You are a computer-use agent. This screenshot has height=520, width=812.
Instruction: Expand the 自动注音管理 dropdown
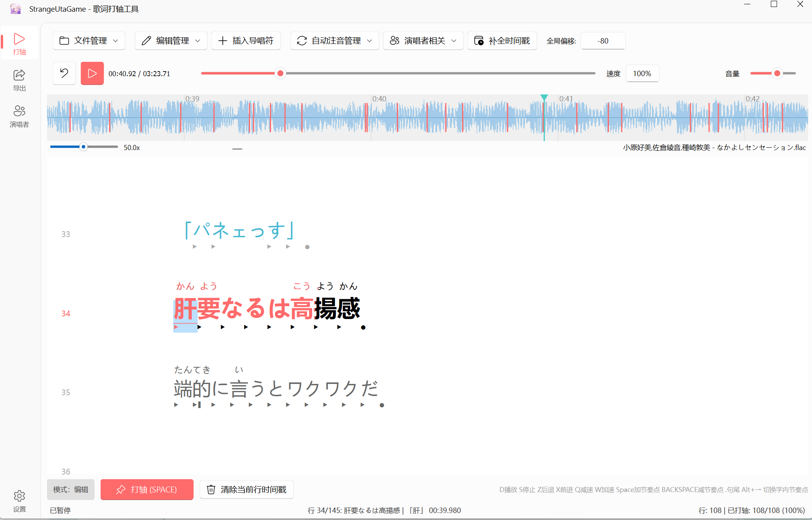[335, 41]
